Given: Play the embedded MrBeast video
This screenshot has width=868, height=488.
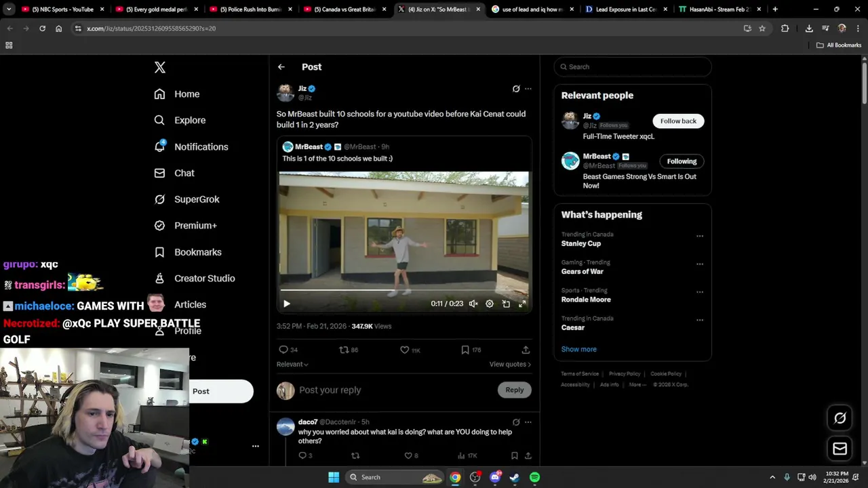Looking at the screenshot, I should (x=287, y=304).
